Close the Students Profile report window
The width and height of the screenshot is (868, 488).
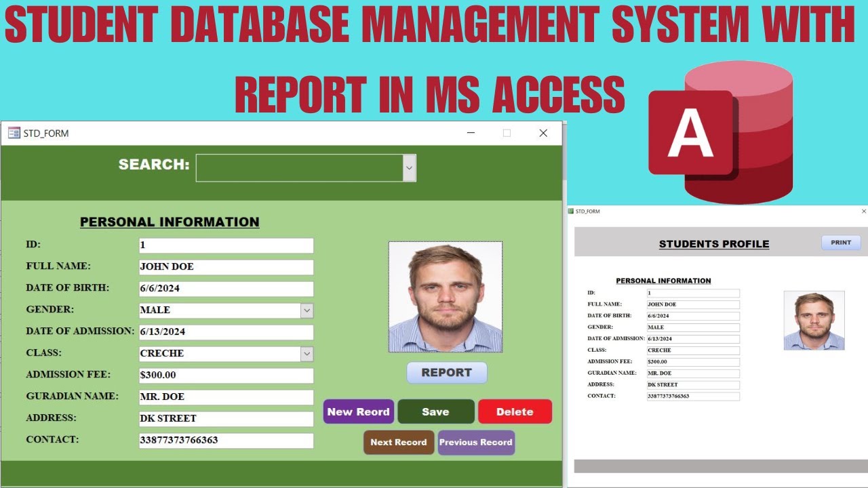click(x=864, y=211)
